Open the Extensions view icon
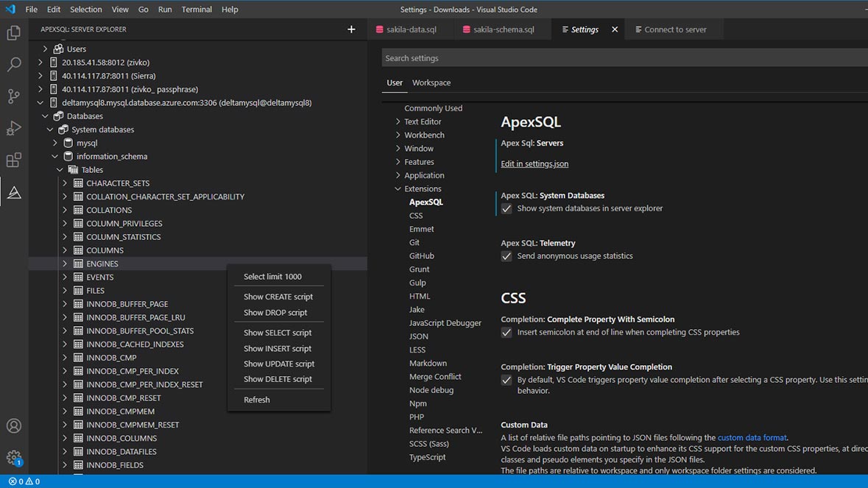 pyautogui.click(x=12, y=160)
